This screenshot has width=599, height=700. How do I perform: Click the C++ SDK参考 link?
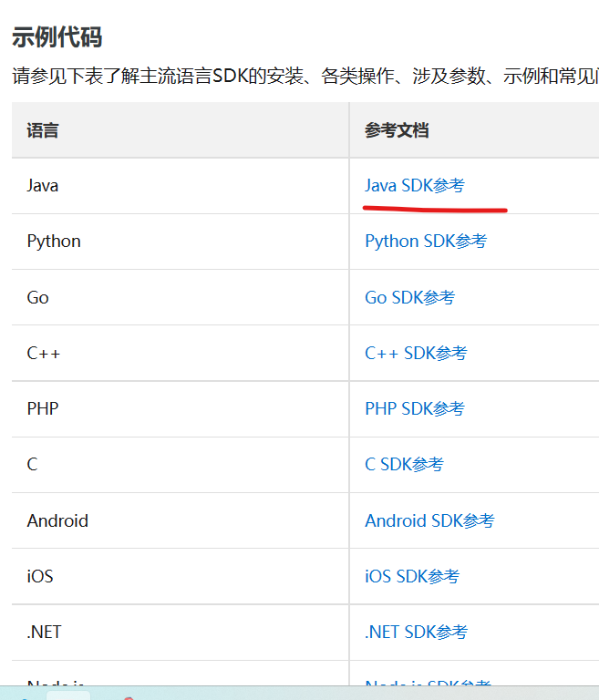pyautogui.click(x=416, y=354)
